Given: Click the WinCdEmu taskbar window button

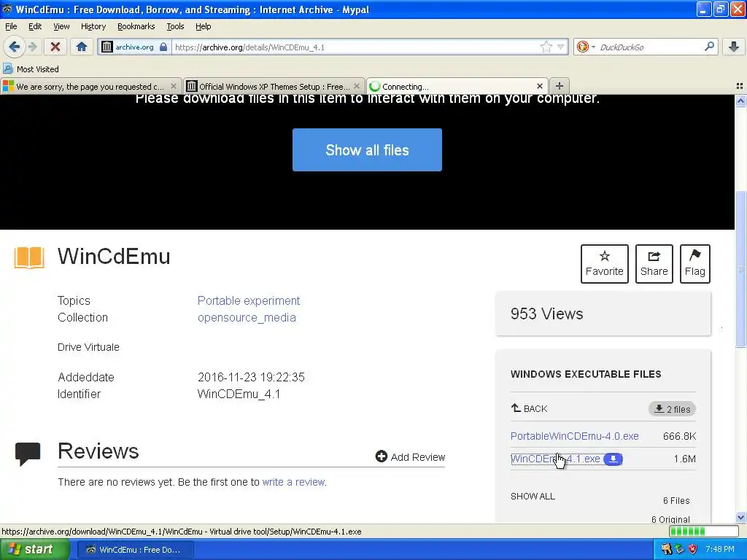Looking at the screenshot, I should click(x=135, y=550).
